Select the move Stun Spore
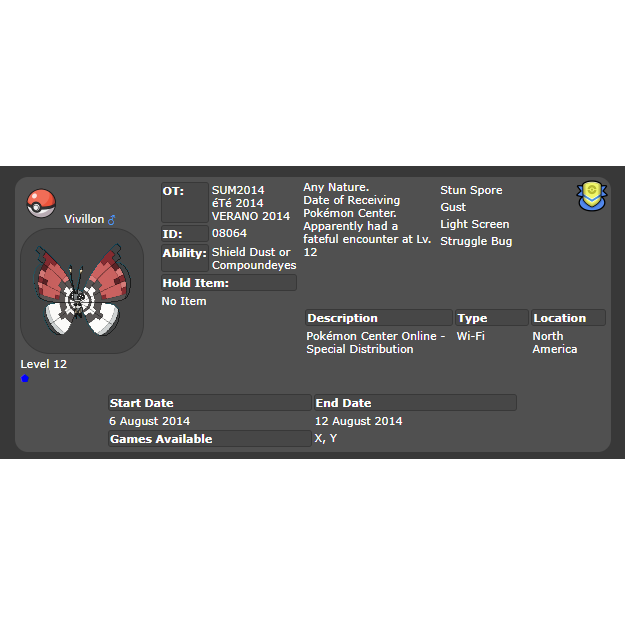The width and height of the screenshot is (625, 625). [471, 190]
